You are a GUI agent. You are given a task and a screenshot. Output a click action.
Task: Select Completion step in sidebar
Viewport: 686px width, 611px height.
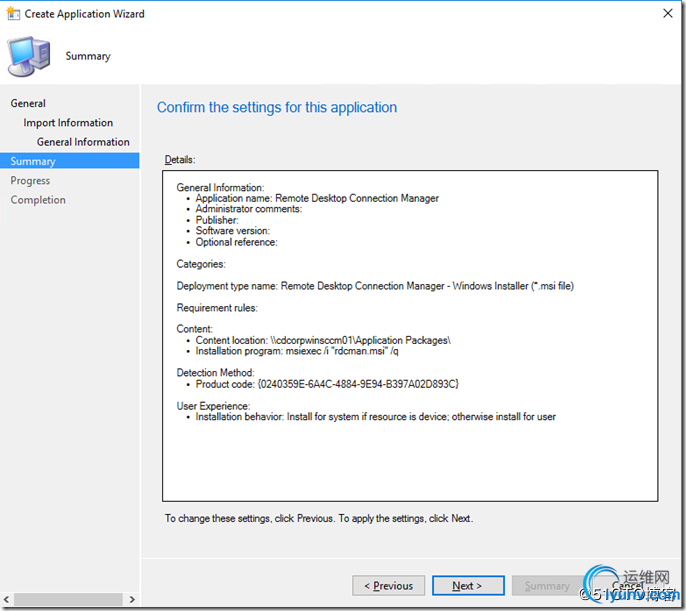click(38, 199)
